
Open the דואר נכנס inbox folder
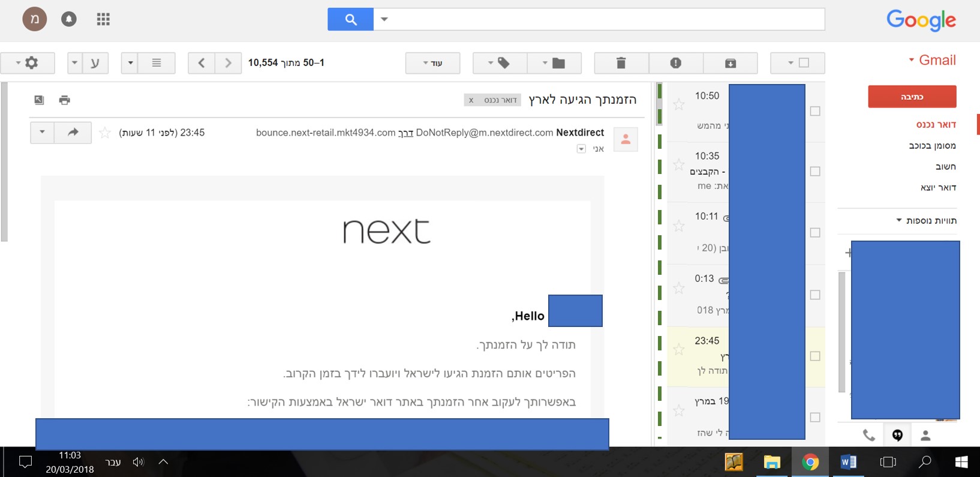click(x=936, y=125)
